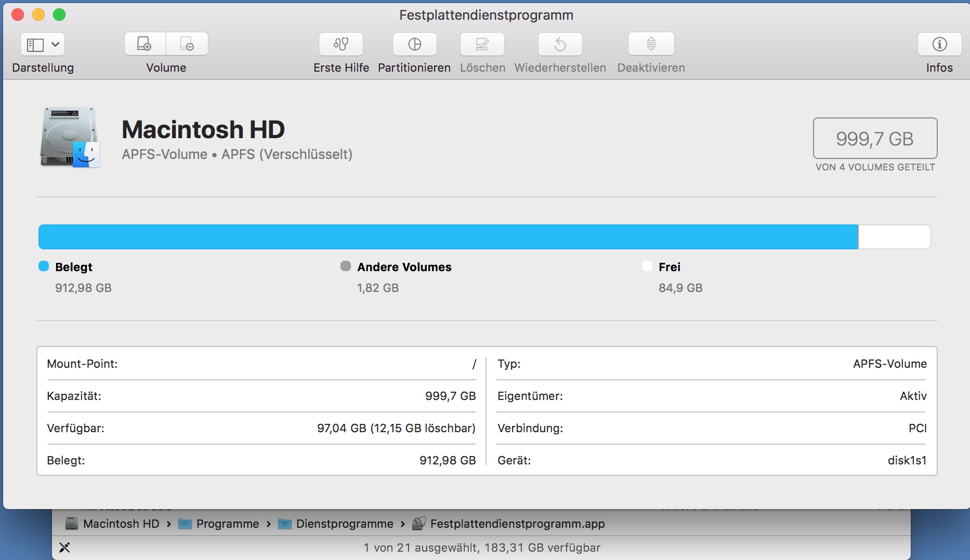Click Dienstprogramme in Finder path bar
The image size is (970, 560).
(x=336, y=524)
